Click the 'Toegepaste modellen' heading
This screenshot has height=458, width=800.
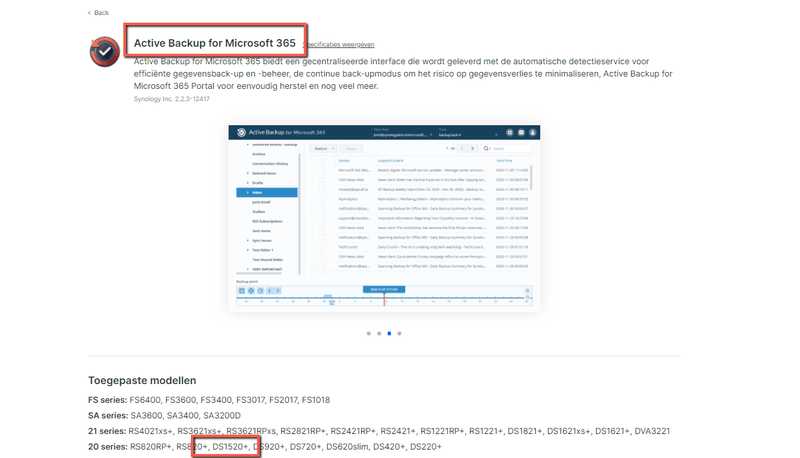click(142, 380)
